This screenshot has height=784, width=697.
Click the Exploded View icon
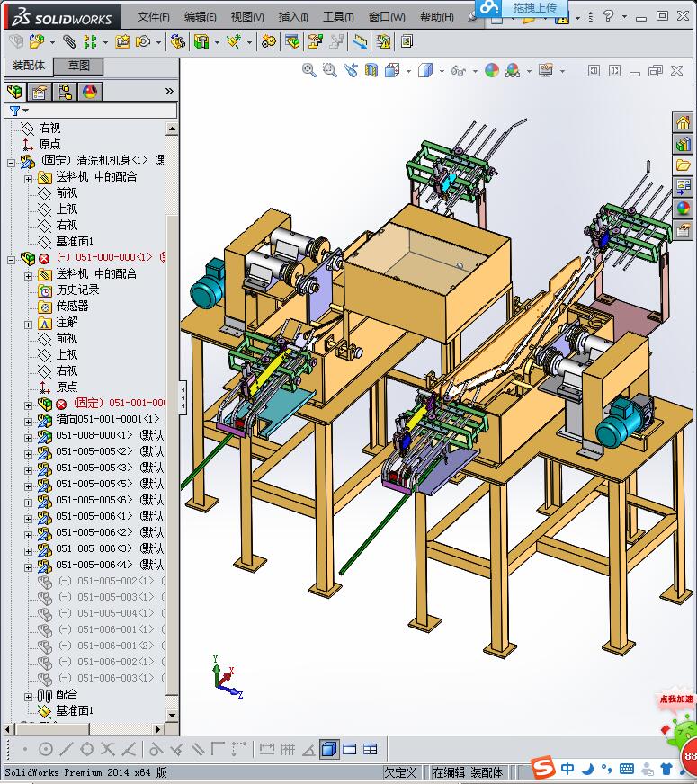[315, 41]
